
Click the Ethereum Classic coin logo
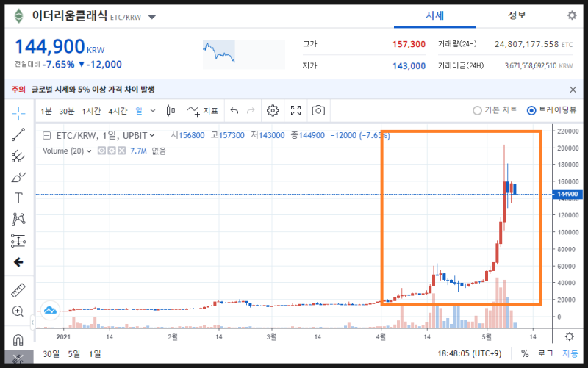pyautogui.click(x=19, y=15)
